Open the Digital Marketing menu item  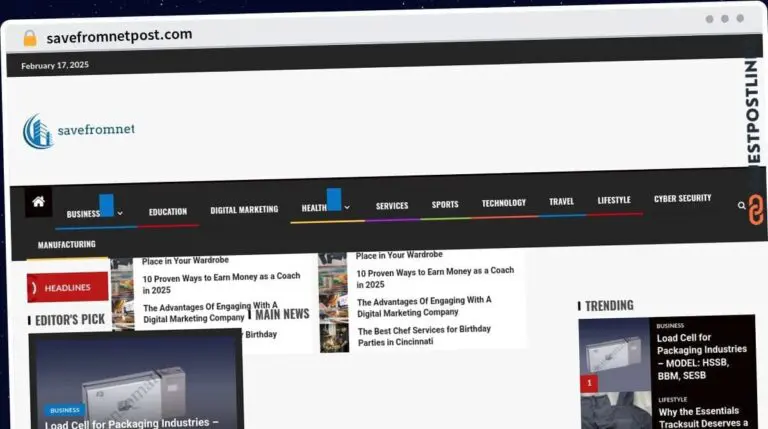[244, 210]
